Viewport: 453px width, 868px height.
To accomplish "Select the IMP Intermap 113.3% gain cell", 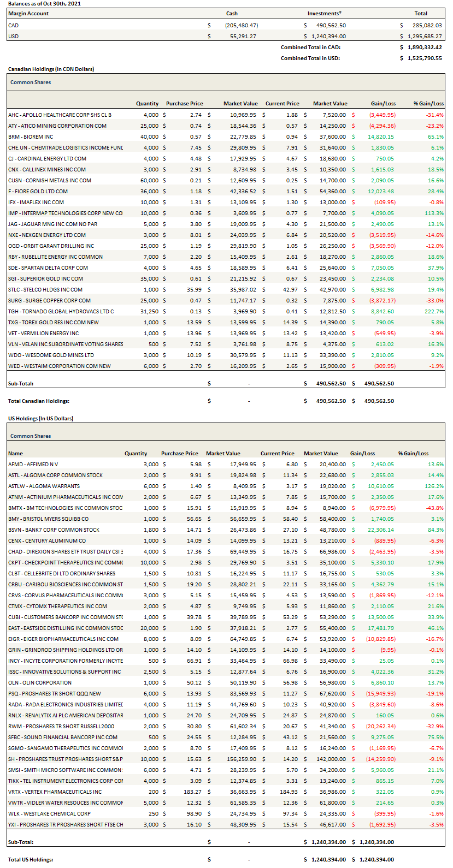I will (x=435, y=213).
